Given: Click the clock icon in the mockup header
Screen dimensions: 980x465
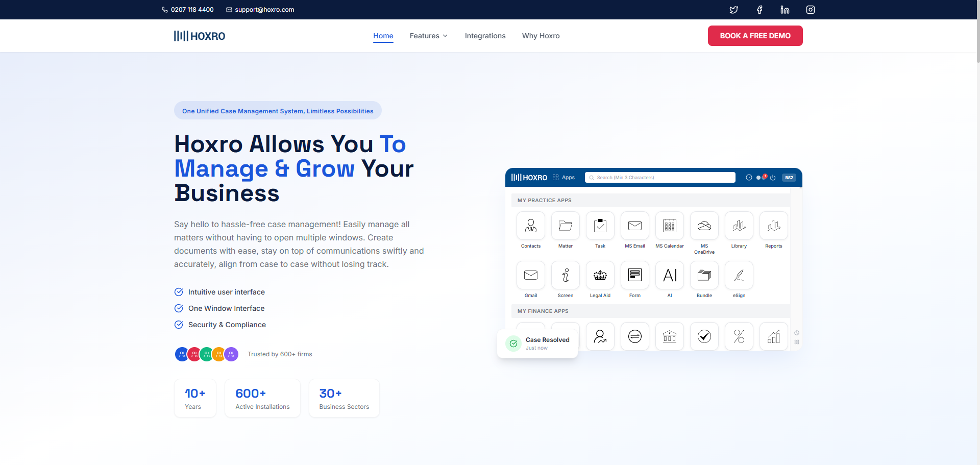Looking at the screenshot, I should coord(749,178).
